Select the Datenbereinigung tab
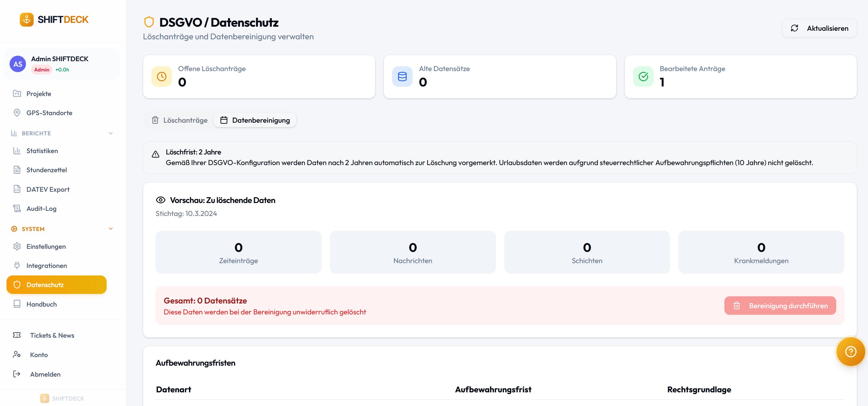This screenshot has height=406, width=868. 255,120
